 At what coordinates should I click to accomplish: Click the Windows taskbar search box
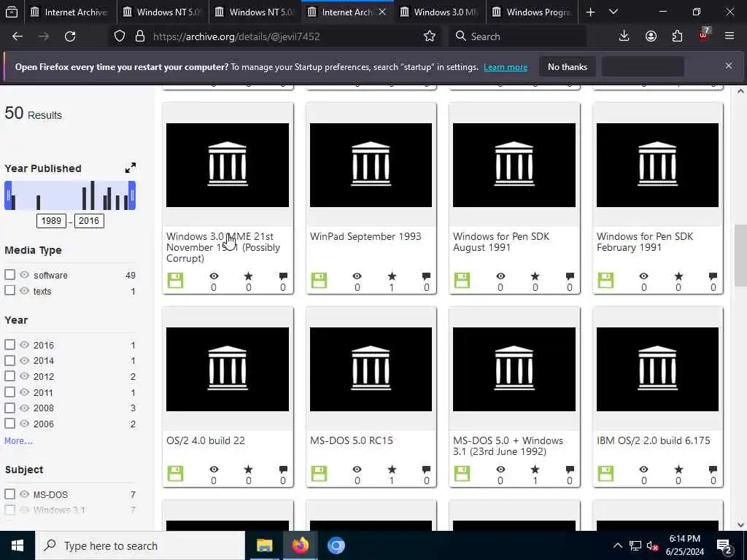[x=140, y=545]
